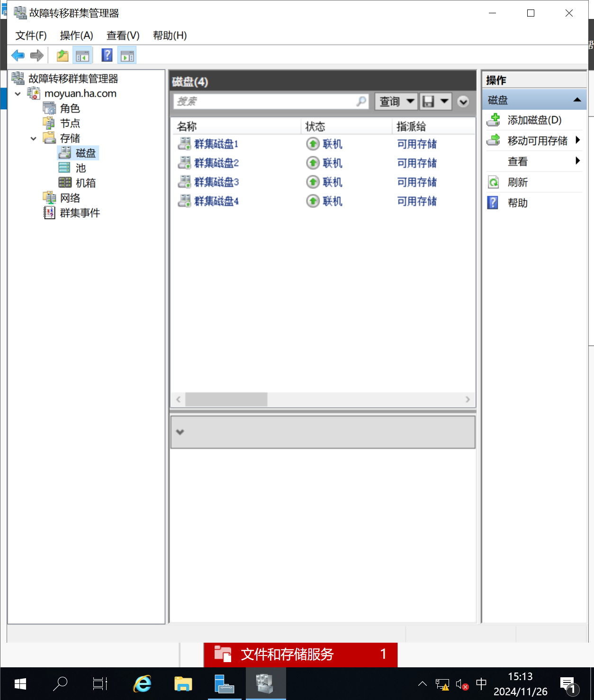Click the blue help question mark toolbar icon
594x700 pixels.
point(108,55)
